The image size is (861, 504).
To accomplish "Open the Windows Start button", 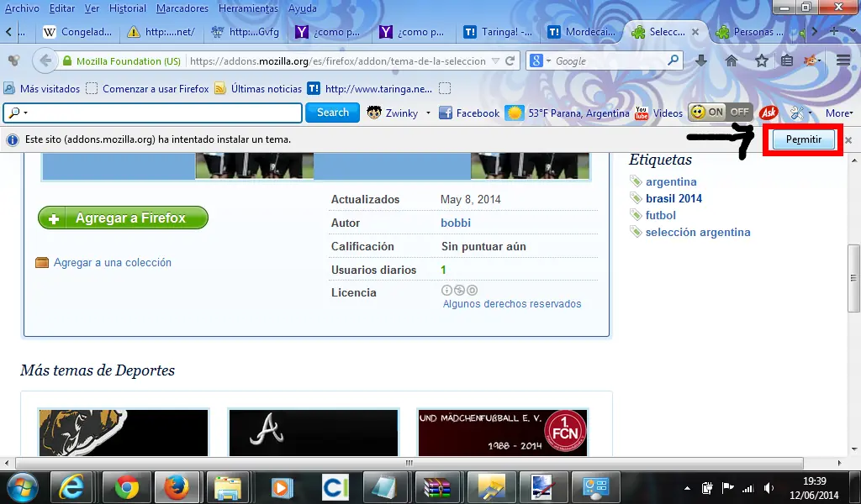I will click(21, 487).
